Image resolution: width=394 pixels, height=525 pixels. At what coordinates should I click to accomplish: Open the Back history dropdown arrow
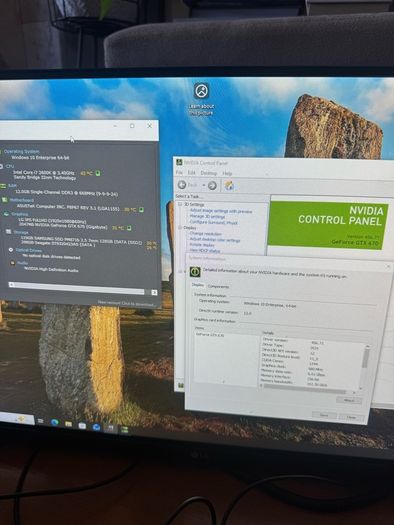(204, 185)
